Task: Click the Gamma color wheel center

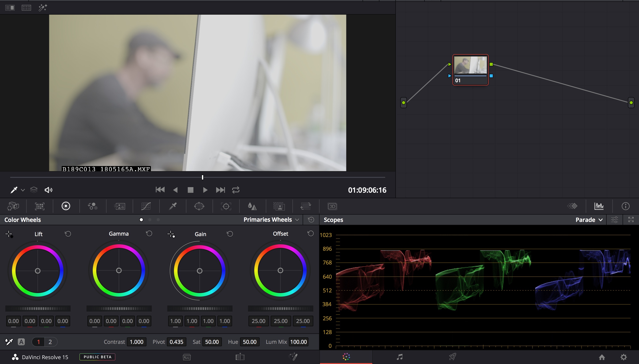Action: (x=119, y=270)
